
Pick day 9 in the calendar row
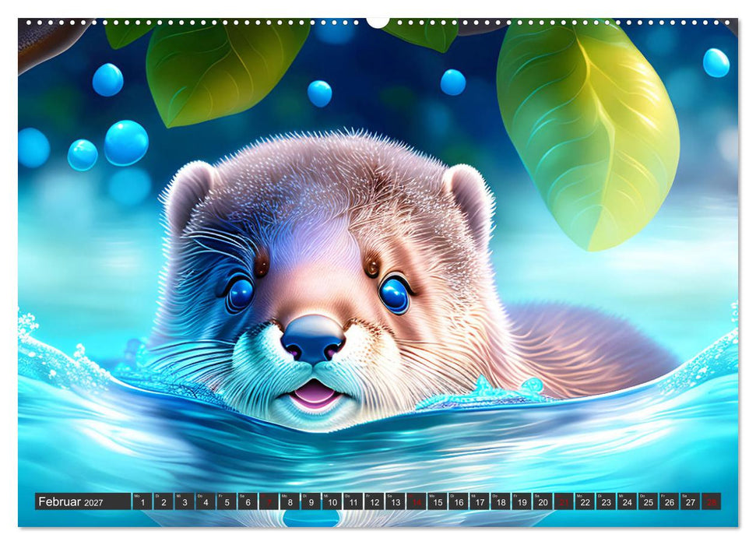(310, 501)
